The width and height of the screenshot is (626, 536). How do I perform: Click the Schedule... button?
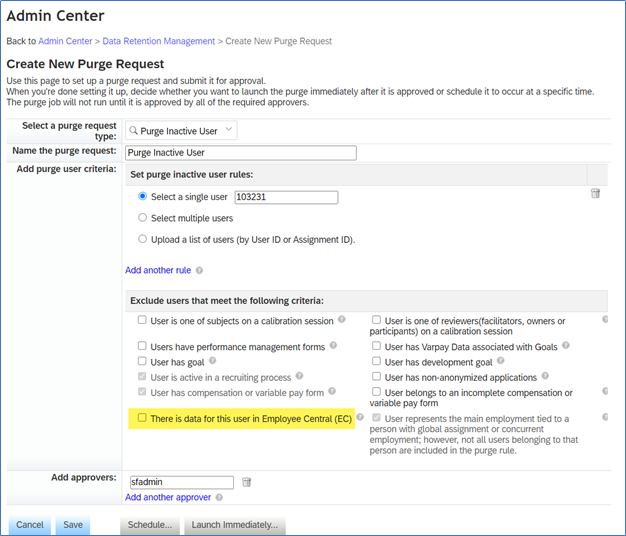pos(150,525)
